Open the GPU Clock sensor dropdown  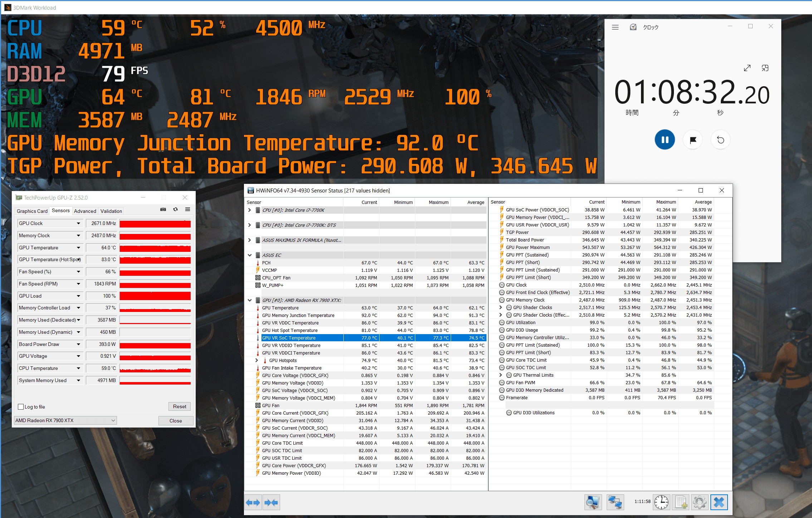pos(78,223)
